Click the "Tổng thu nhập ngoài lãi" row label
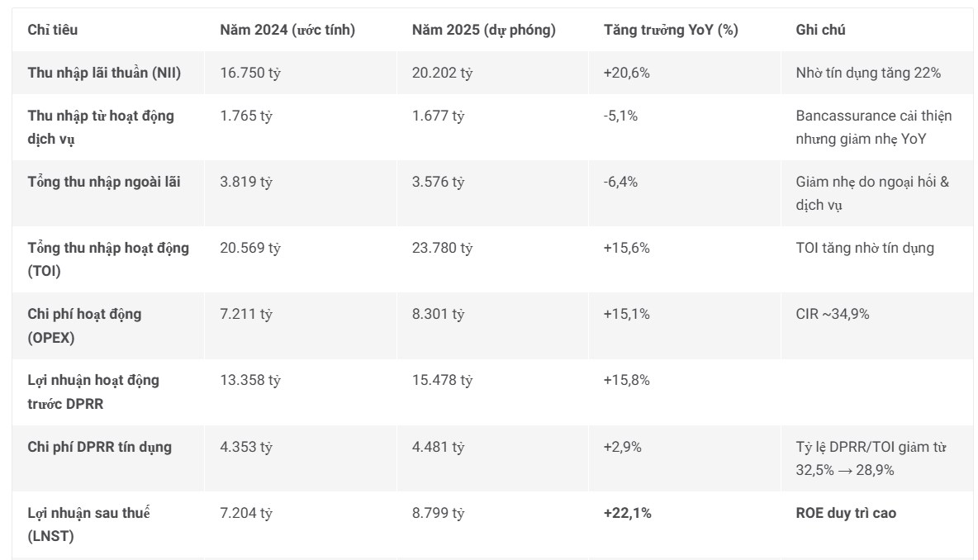The image size is (978, 560). (104, 182)
